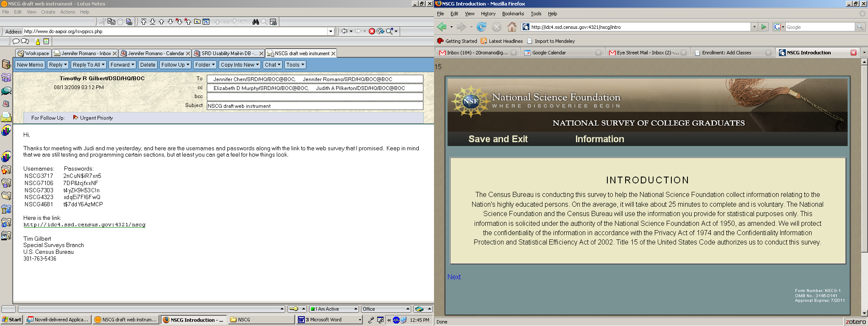The height and width of the screenshot is (326, 868).
Task: Click the open-folder navigation icon in Lotus Notes toolbar
Action: tap(197, 22)
